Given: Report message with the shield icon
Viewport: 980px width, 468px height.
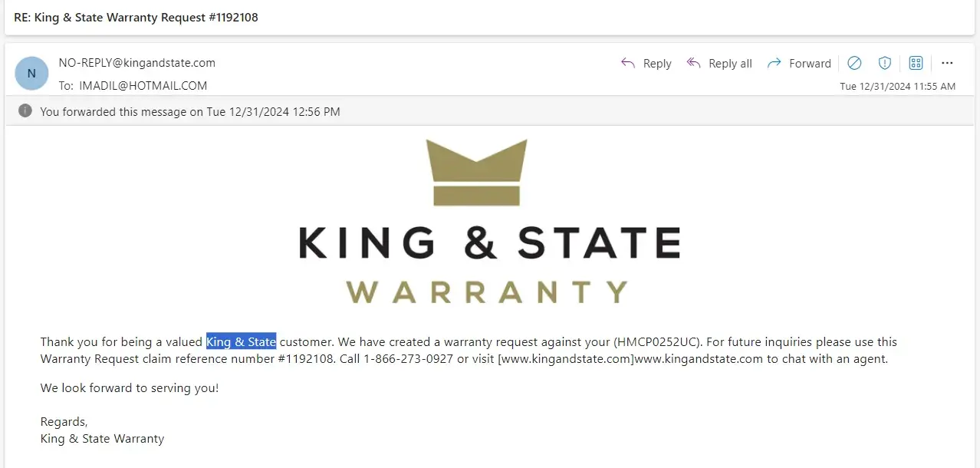Looking at the screenshot, I should tap(885, 63).
